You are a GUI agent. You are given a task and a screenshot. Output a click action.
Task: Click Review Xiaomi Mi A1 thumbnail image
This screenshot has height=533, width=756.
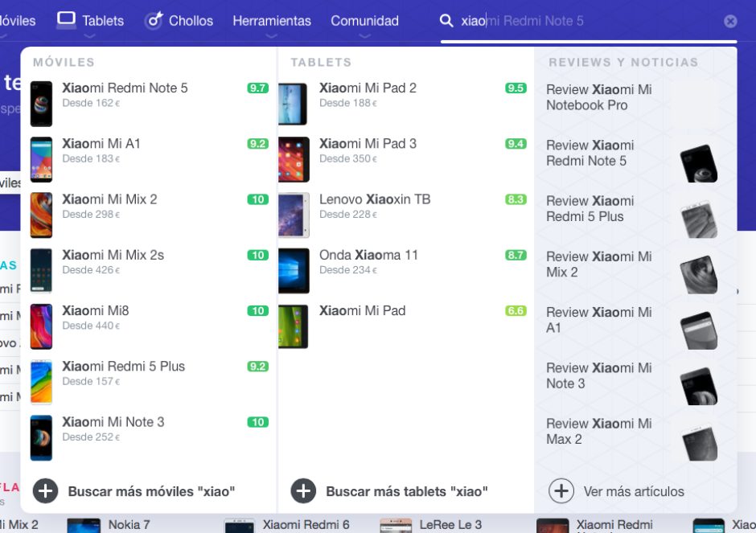click(699, 330)
